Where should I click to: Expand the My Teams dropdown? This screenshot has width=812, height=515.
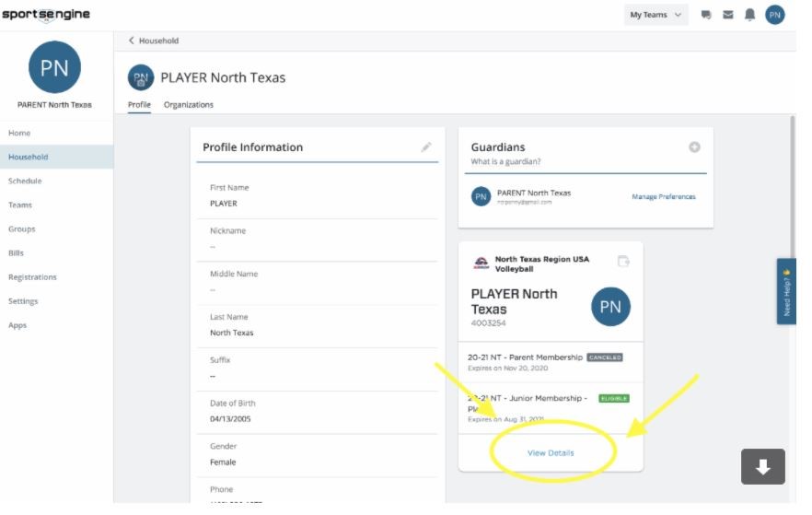(655, 15)
